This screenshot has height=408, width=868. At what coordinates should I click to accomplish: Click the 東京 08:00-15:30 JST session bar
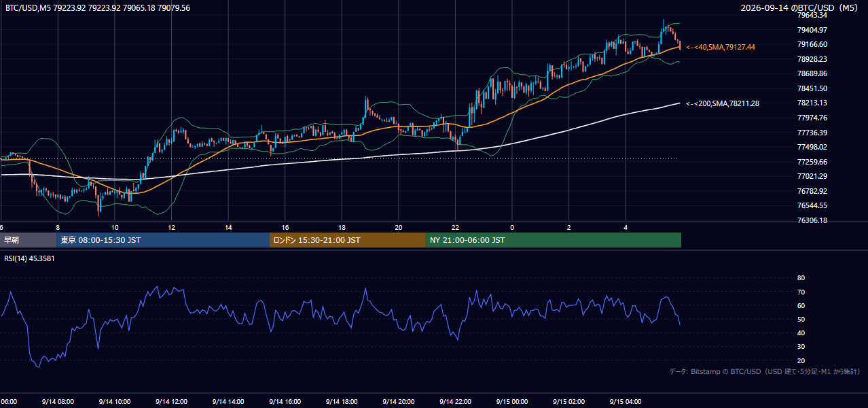coord(163,240)
